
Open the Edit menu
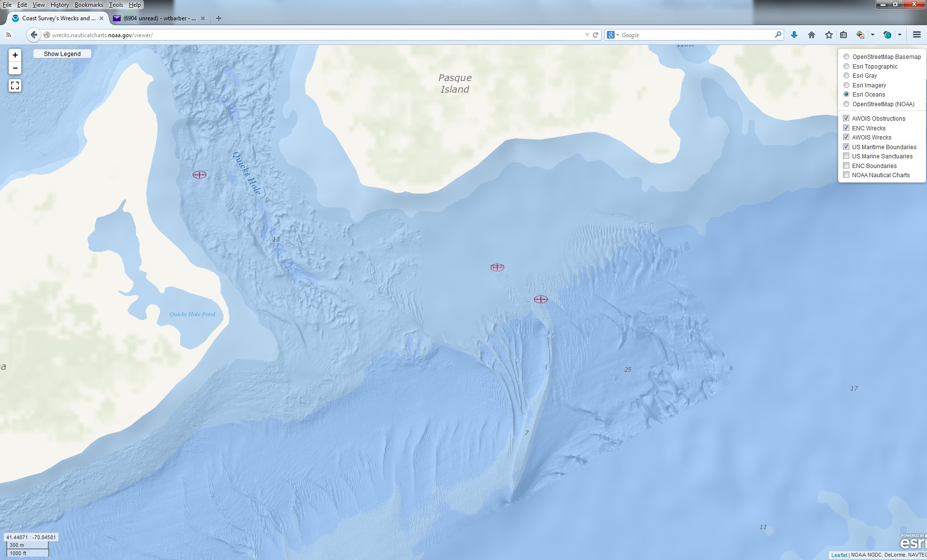[x=22, y=5]
